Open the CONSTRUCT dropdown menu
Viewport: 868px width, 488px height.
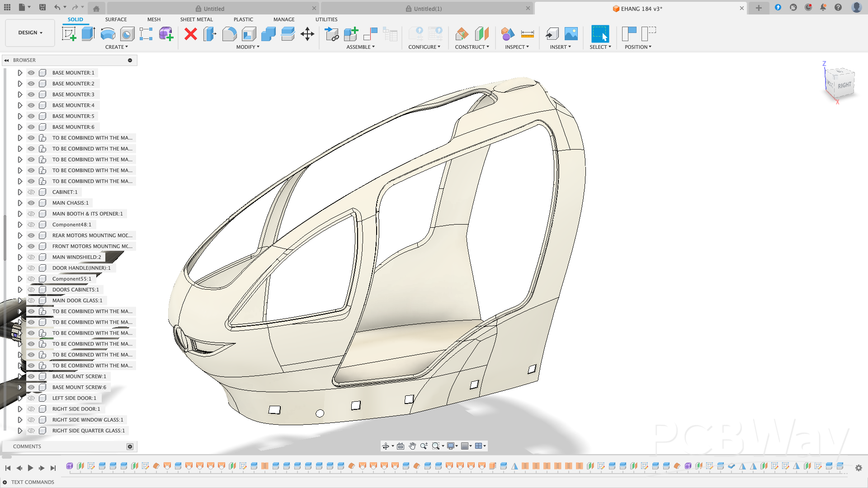[x=472, y=47]
